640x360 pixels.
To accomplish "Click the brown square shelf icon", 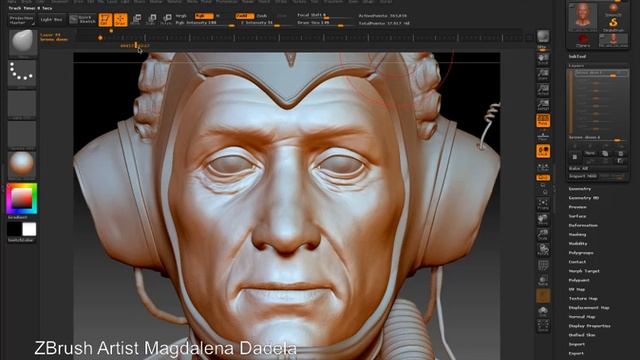I will pyautogui.click(x=543, y=296).
